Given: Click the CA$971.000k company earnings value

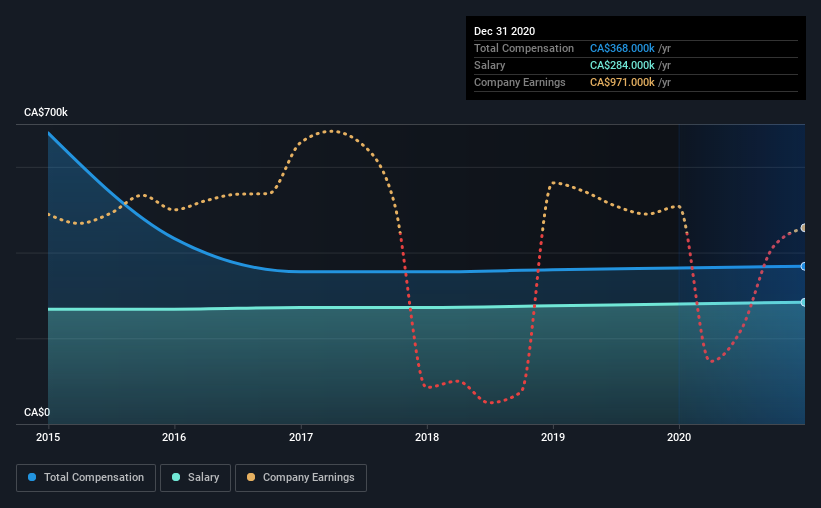Looking at the screenshot, I should (622, 82).
